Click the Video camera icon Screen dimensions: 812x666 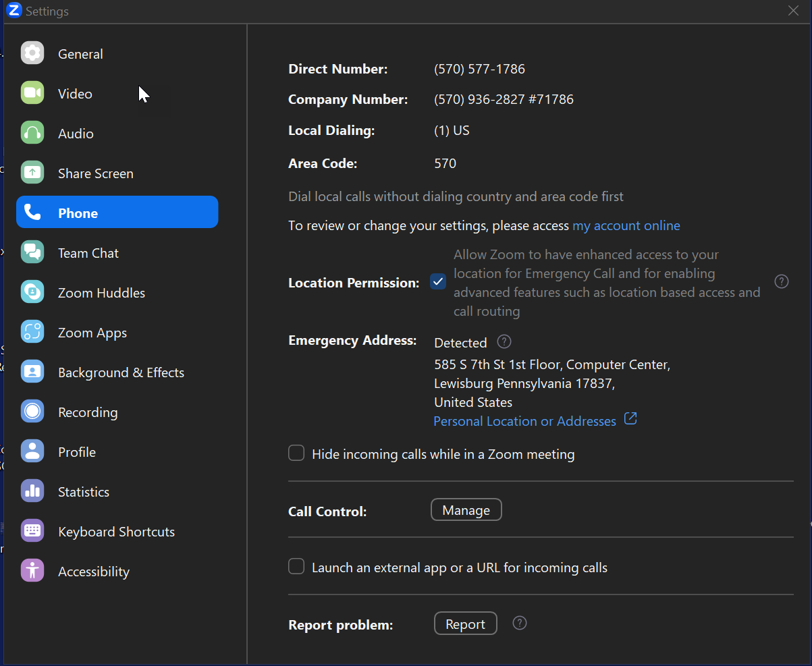[32, 93]
